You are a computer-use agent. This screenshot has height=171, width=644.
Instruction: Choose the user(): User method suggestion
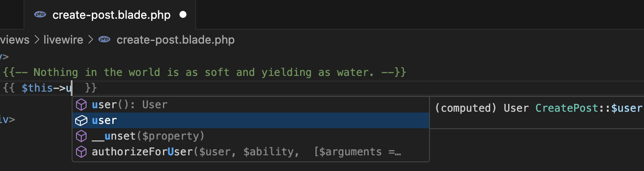coord(250,105)
